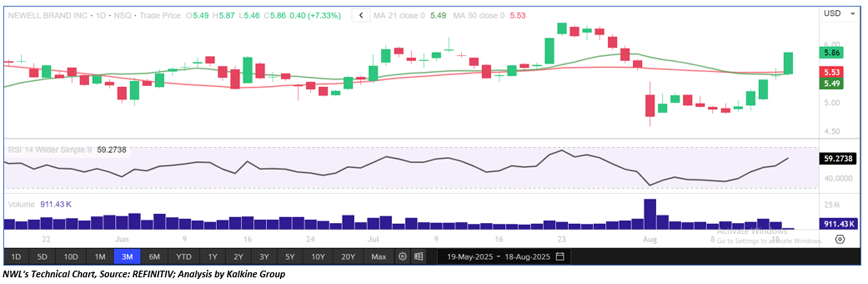Select the 10D time range tab
Image resolution: width=868 pixels, height=284 pixels.
pos(71,257)
